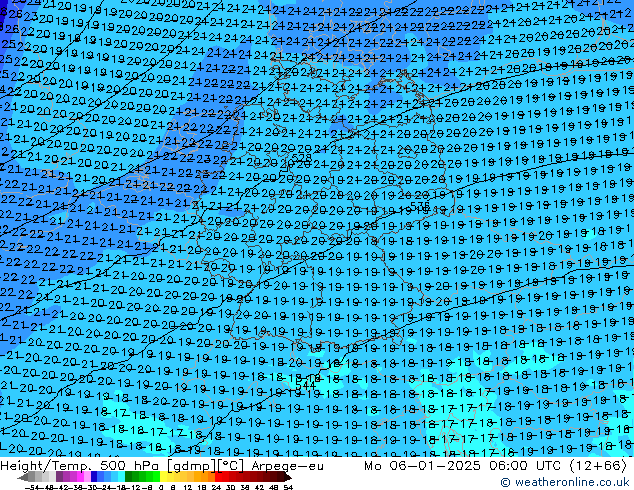
Task: Open the weatheronline.co.uk credit link
Action: (565, 482)
